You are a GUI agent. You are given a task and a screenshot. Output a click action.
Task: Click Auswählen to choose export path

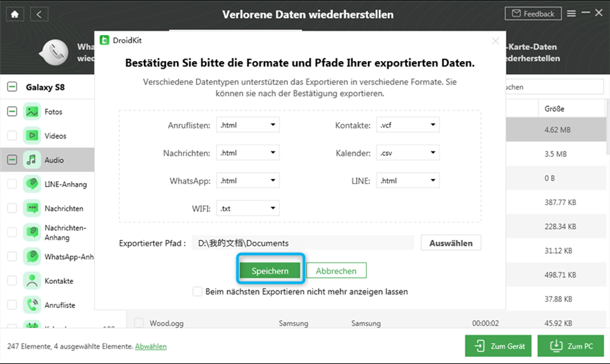tap(451, 243)
